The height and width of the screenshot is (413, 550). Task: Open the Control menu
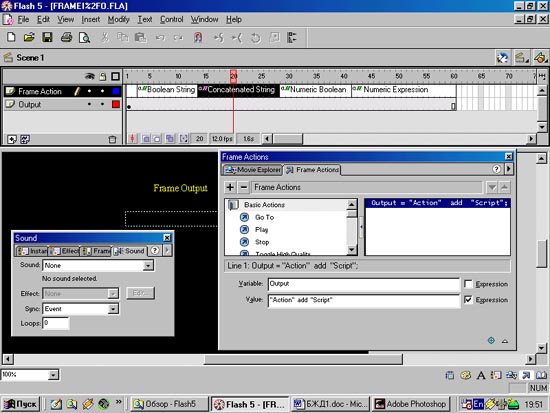coord(172,19)
